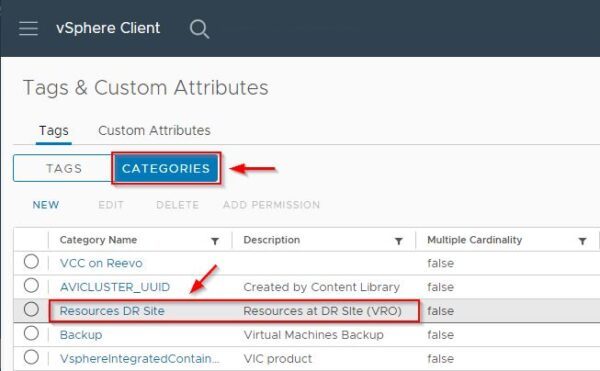The height and width of the screenshot is (371, 600).
Task: Open the AVICLUSTER_UUID category link
Action: (x=115, y=287)
